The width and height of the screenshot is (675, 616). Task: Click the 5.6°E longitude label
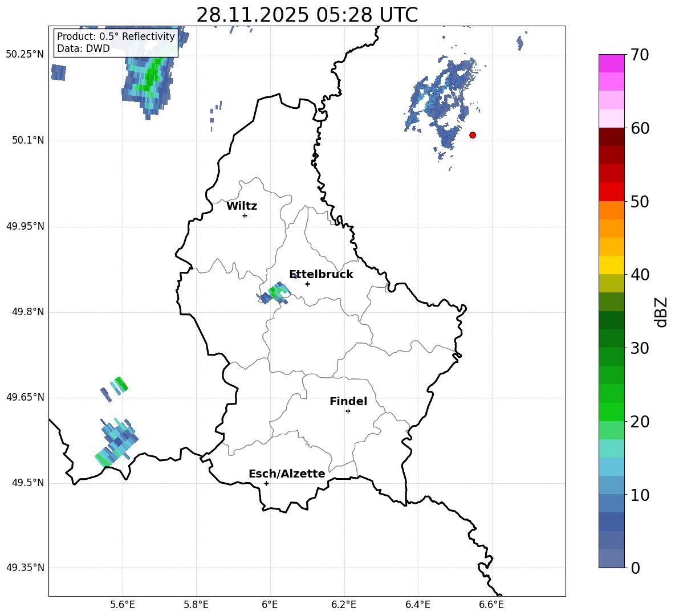(x=123, y=605)
